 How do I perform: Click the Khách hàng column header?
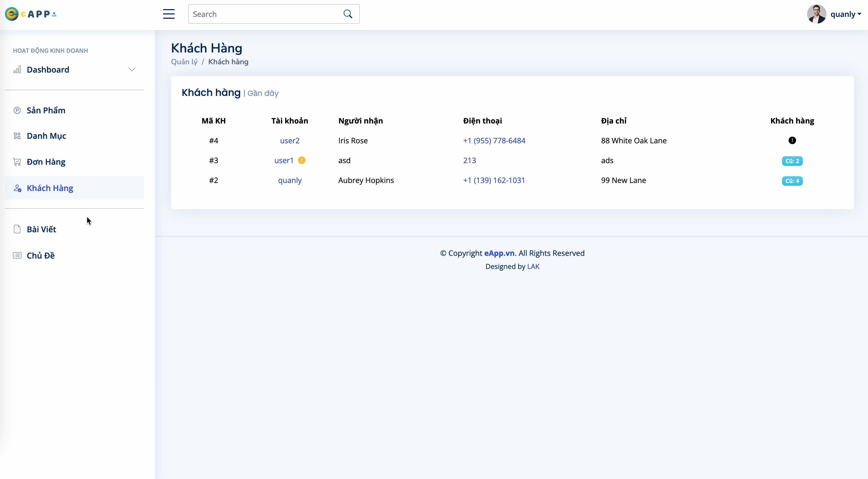point(792,121)
